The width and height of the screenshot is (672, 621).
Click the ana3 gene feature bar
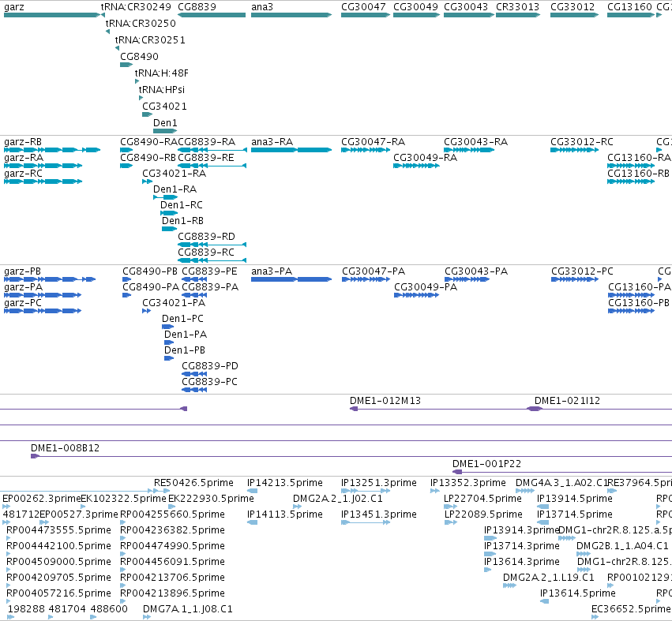pyautogui.click(x=291, y=15)
